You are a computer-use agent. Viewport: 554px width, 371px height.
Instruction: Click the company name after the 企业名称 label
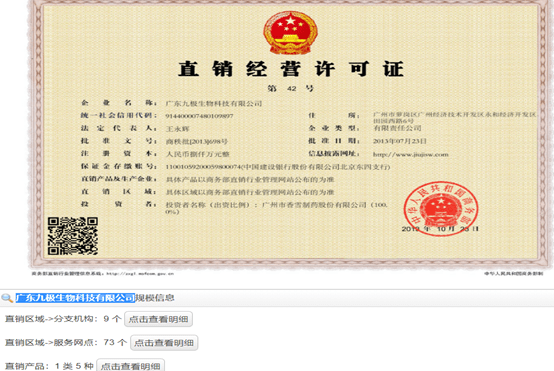(x=214, y=104)
